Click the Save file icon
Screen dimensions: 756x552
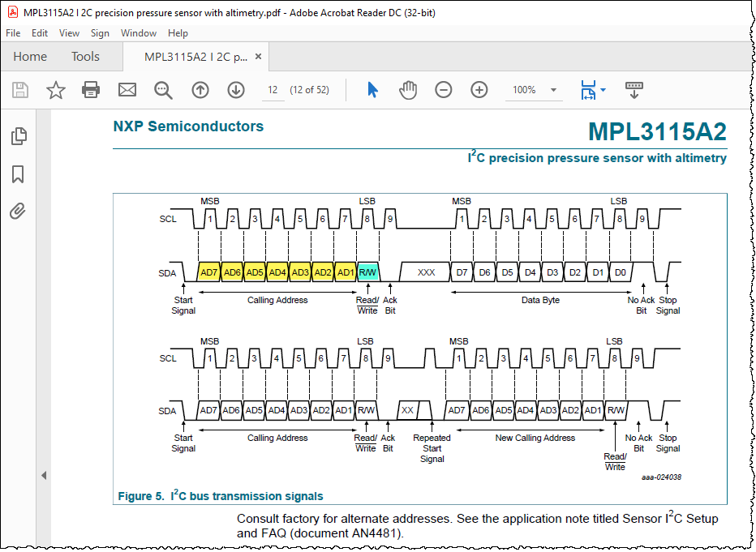pos(20,90)
